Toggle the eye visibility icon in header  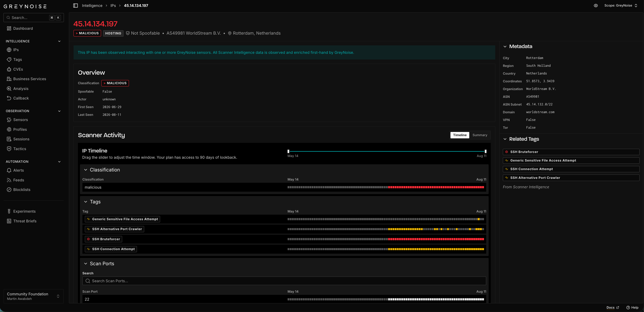click(x=596, y=6)
